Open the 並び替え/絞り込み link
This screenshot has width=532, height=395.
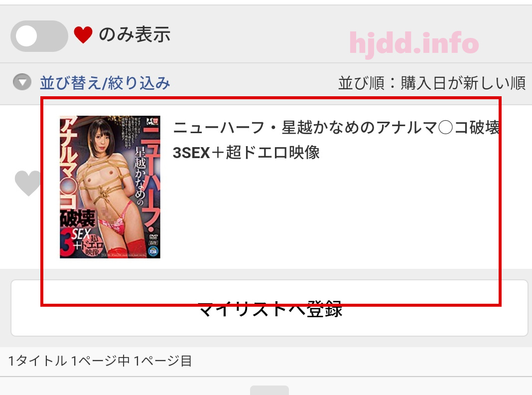(x=105, y=83)
